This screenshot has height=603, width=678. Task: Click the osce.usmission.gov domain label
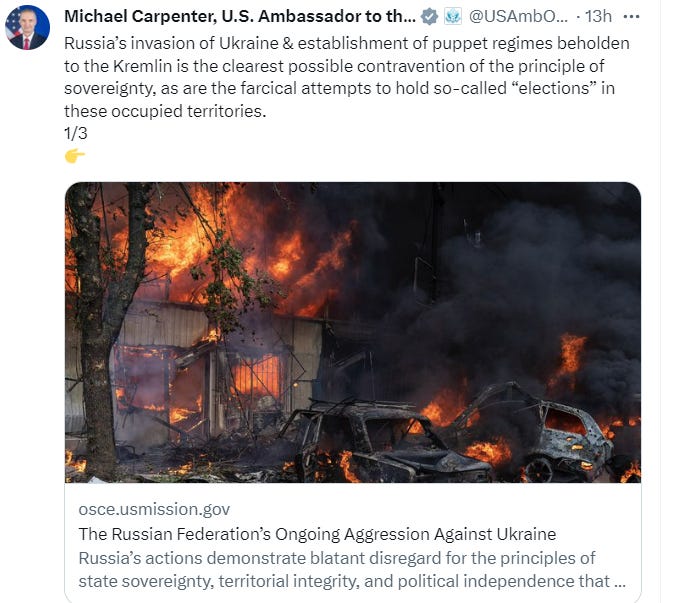click(x=154, y=509)
